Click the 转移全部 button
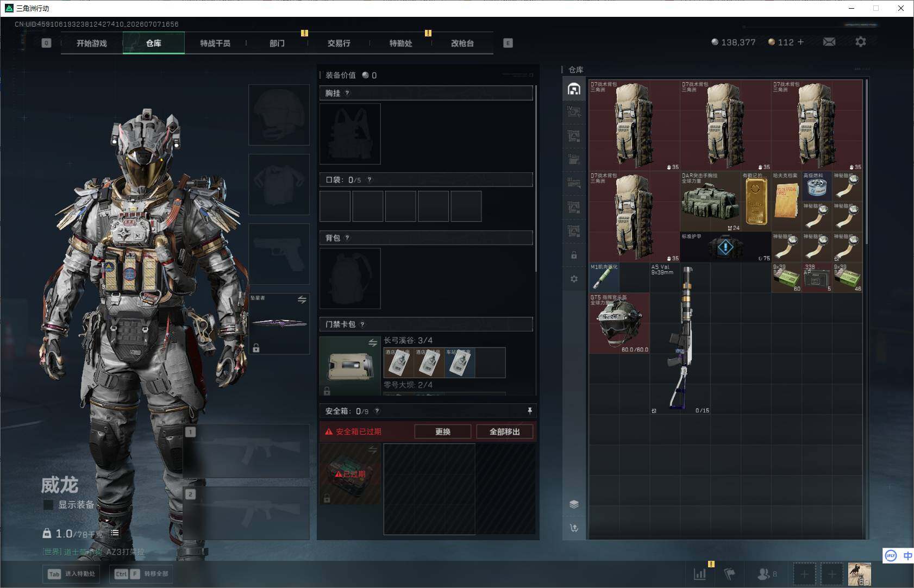 pyautogui.click(x=142, y=574)
